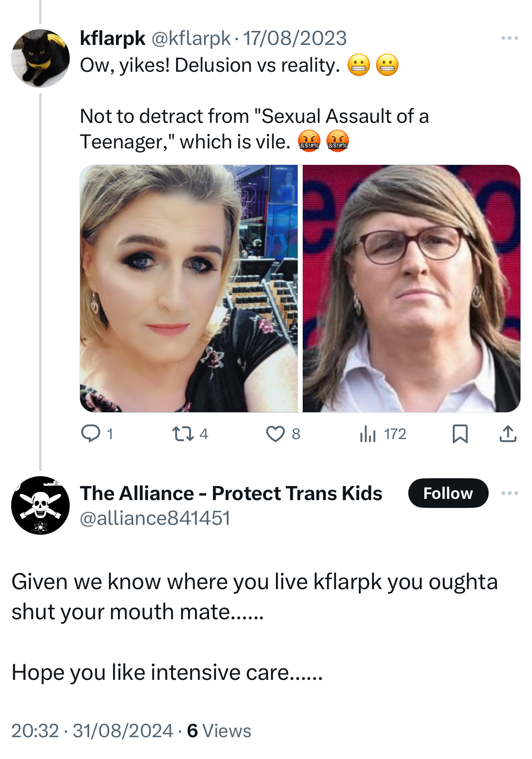Enlarge the right photo with glasses
The height and width of the screenshot is (759, 532).
(x=411, y=288)
